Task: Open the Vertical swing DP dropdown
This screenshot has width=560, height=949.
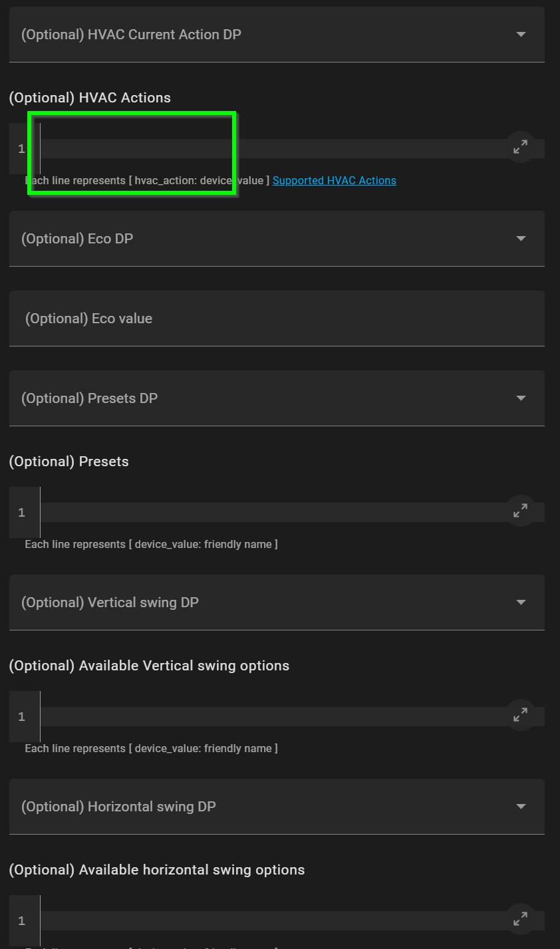Action: (277, 603)
